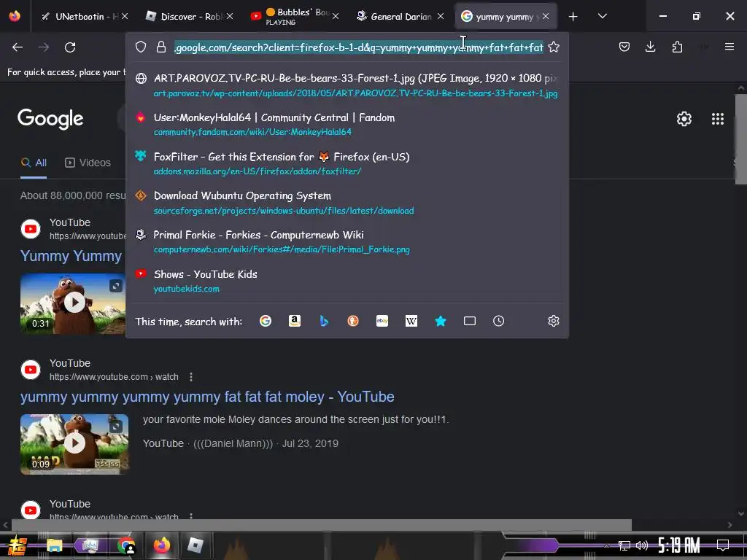This screenshot has width=747, height=560.
Task: Open Be-be-bears Forest JPEG suggestion
Action: click(x=347, y=85)
